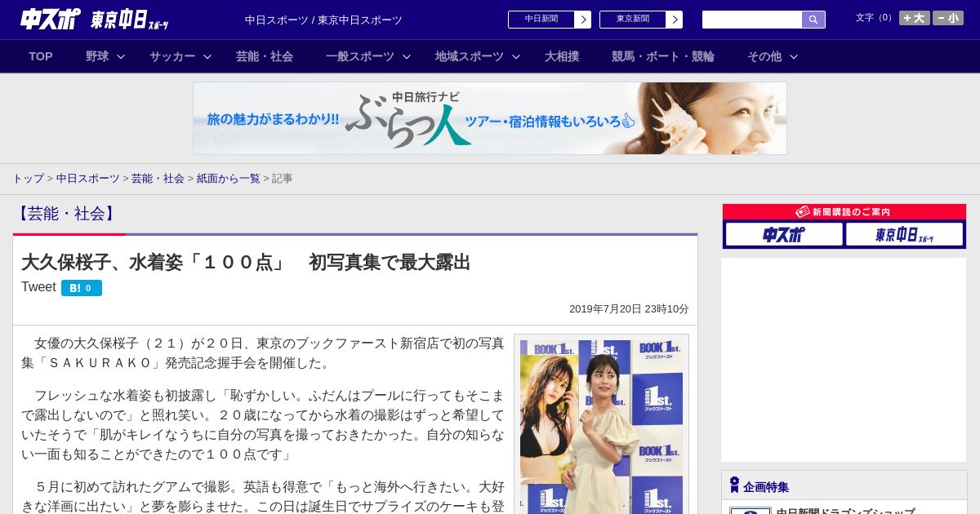The width and height of the screenshot is (980, 514).
Task: Click the 中日旅行ナビ ぶらっ人 banner ad
Action: tap(490, 118)
